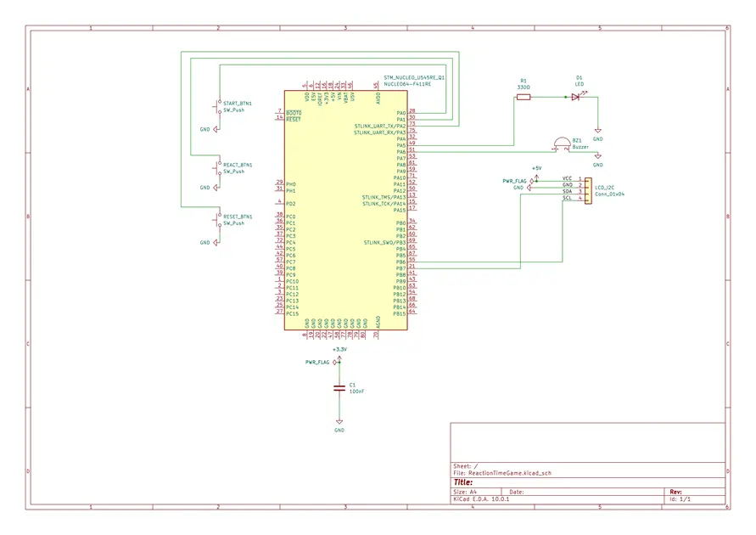Click the Date: field in title block

(517, 492)
